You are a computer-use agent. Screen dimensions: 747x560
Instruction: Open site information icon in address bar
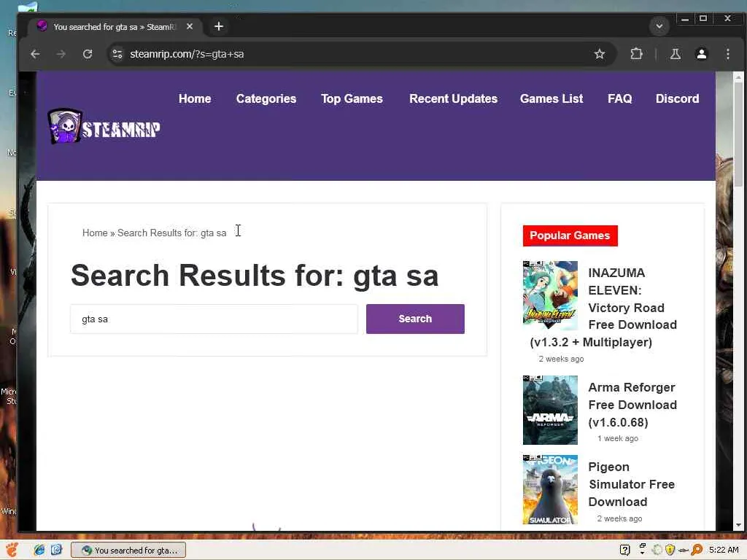[x=117, y=54]
